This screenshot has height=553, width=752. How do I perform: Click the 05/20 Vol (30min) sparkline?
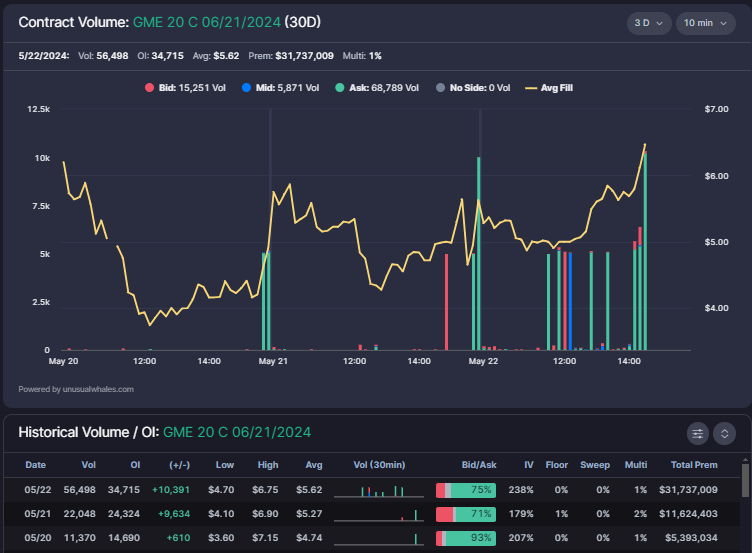pyautogui.click(x=379, y=539)
